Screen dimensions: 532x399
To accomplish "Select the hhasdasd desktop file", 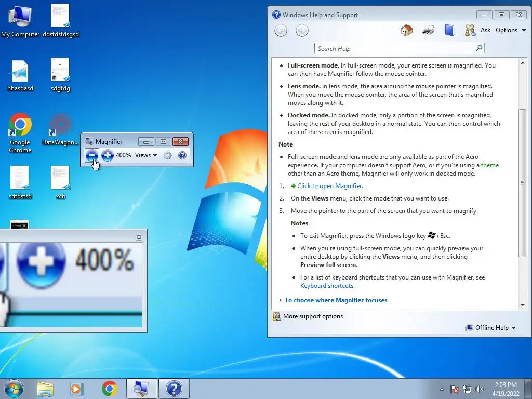I will (20, 76).
